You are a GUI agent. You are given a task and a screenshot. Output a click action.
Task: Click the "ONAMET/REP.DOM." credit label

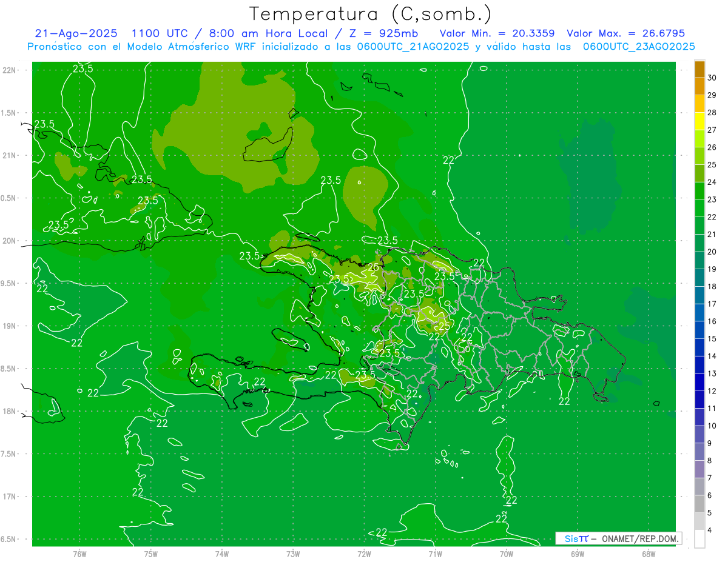640,538
